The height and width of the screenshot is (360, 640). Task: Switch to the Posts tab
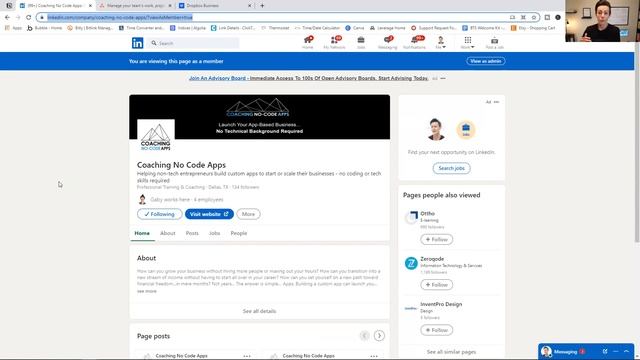click(192, 233)
